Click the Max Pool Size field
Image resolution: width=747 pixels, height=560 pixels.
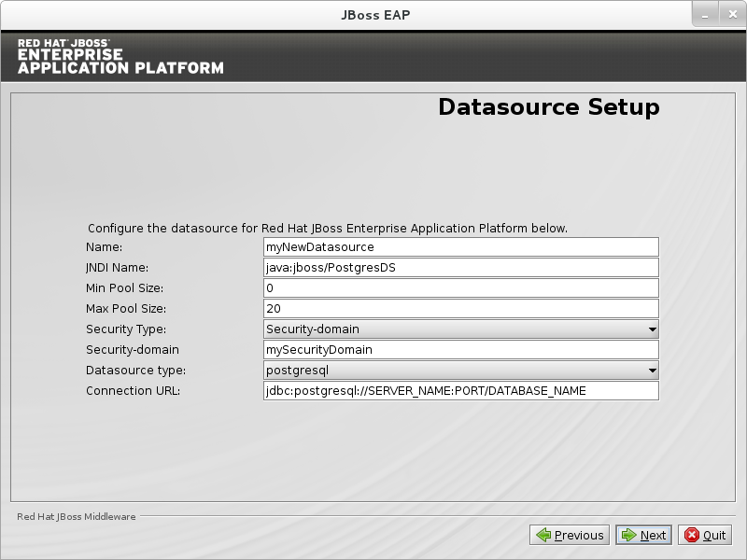coord(461,309)
